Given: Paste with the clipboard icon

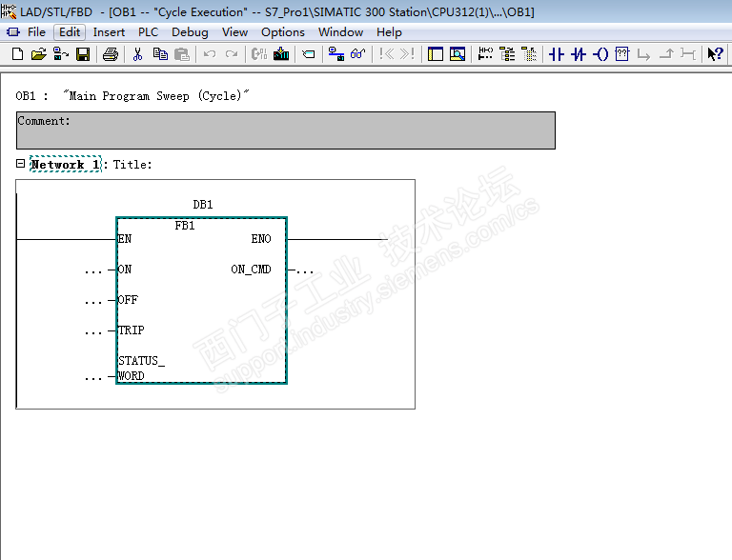Looking at the screenshot, I should pyautogui.click(x=182, y=54).
